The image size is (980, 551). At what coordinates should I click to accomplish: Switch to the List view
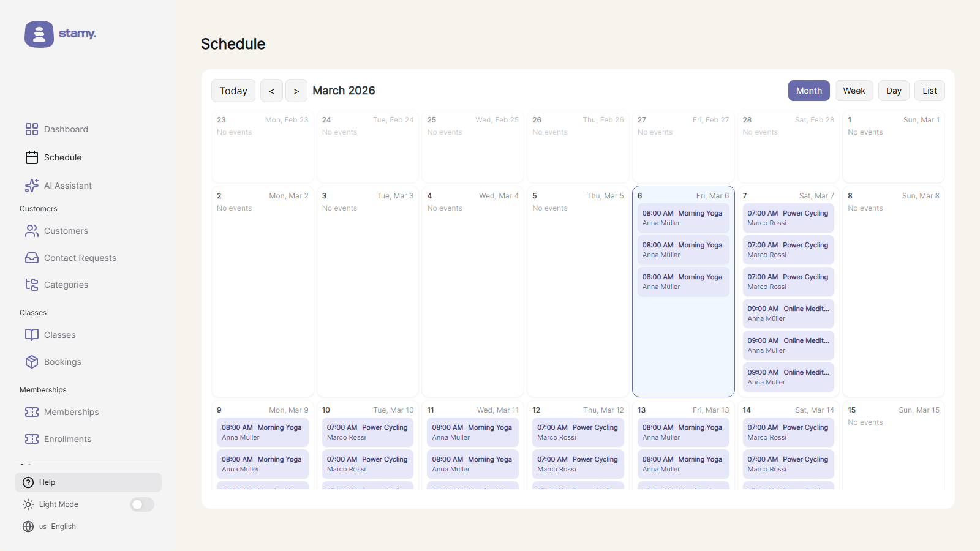tap(930, 91)
